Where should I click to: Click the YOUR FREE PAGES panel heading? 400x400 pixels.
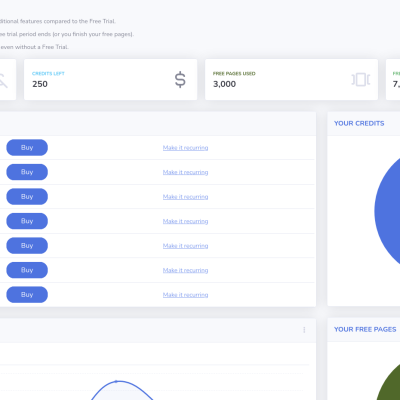coord(365,329)
